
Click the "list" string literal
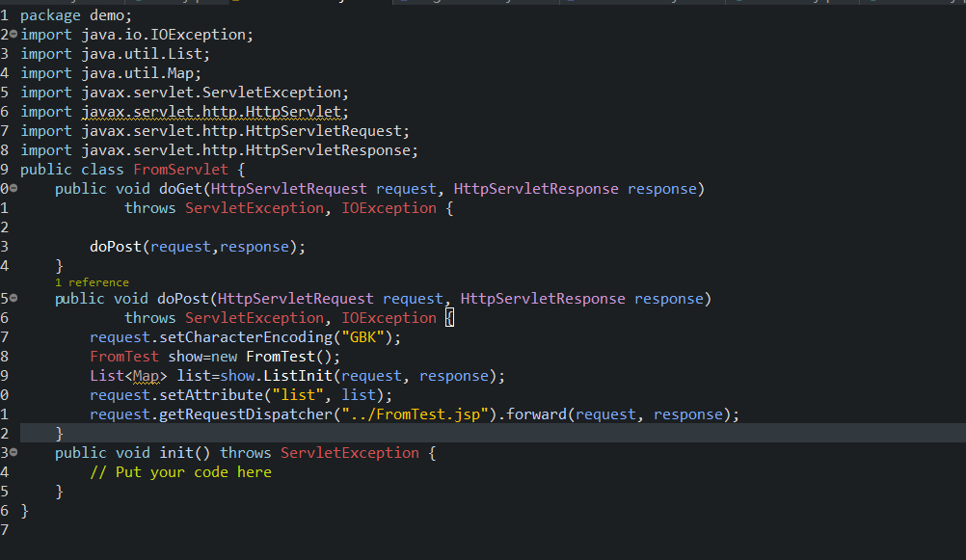[x=298, y=395]
